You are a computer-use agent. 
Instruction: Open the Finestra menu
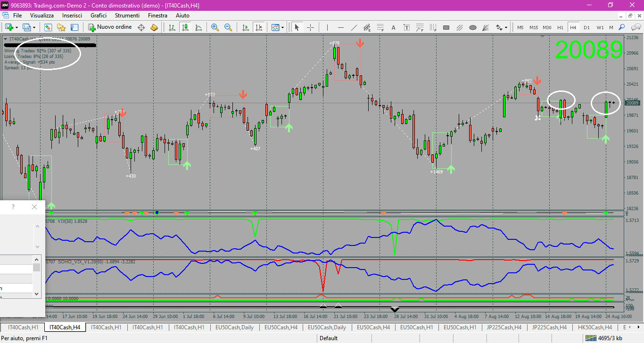[x=157, y=16]
